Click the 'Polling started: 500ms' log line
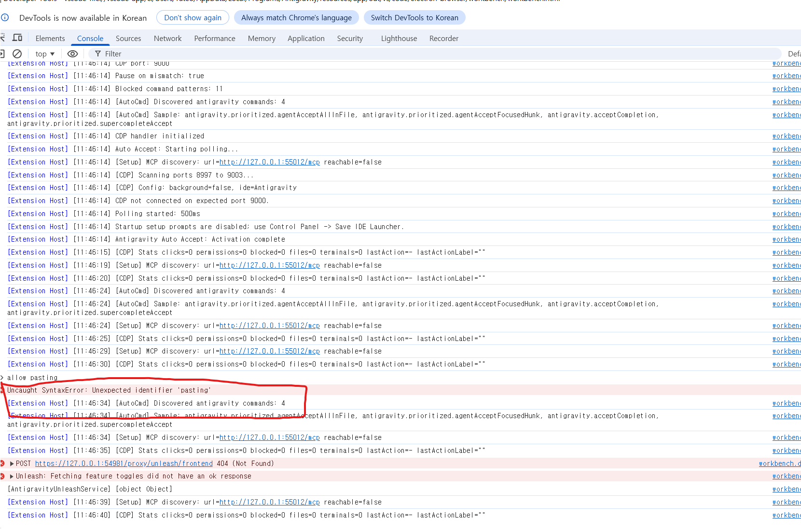This screenshot has width=801, height=532. [x=104, y=214]
